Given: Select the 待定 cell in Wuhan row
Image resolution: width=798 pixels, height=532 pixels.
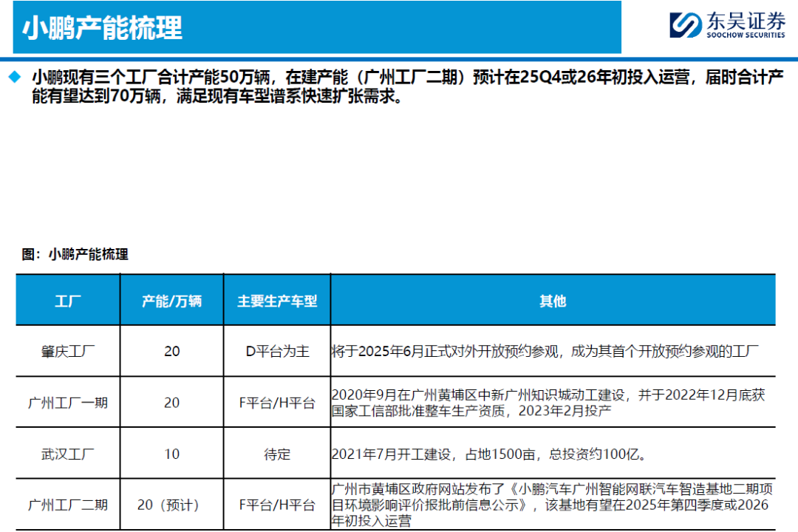Looking at the screenshot, I should point(277,454).
